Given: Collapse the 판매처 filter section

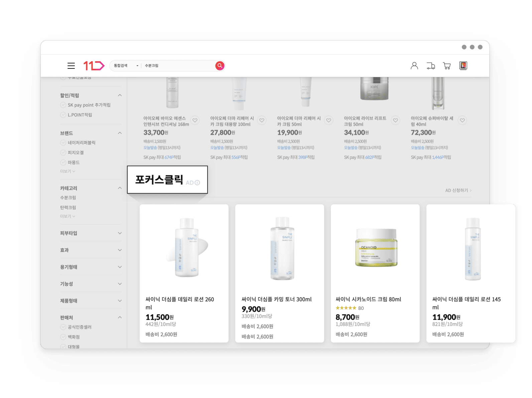Looking at the screenshot, I should 120,318.
